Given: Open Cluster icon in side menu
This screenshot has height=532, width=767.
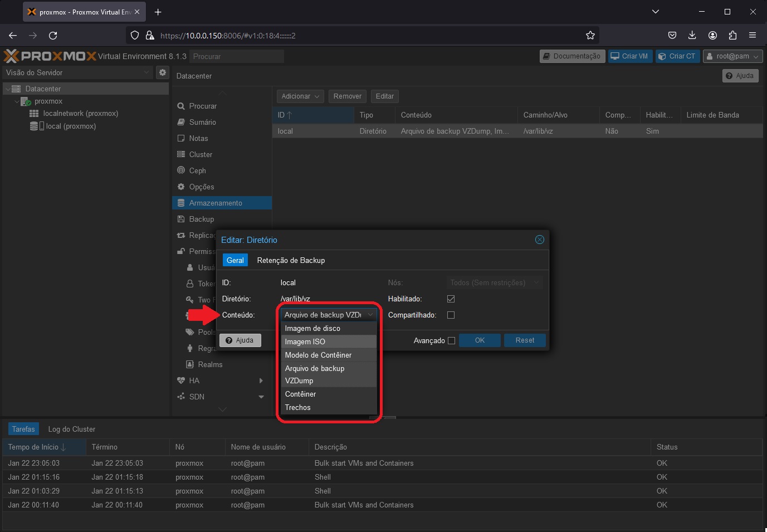Looking at the screenshot, I should [x=181, y=154].
